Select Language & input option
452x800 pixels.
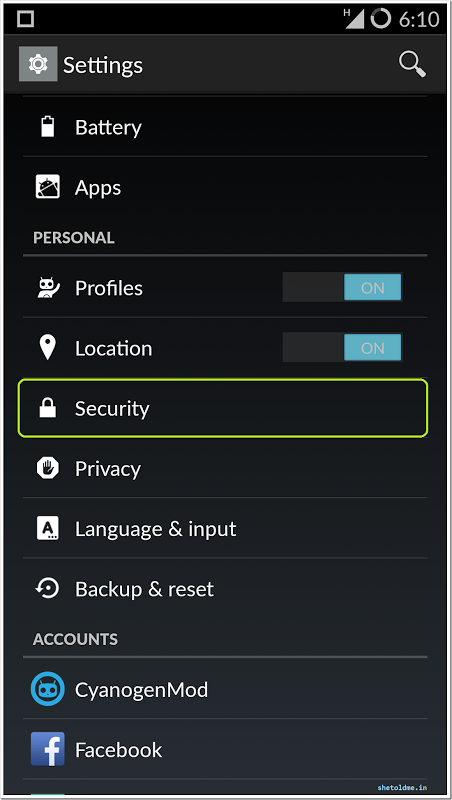(225, 528)
